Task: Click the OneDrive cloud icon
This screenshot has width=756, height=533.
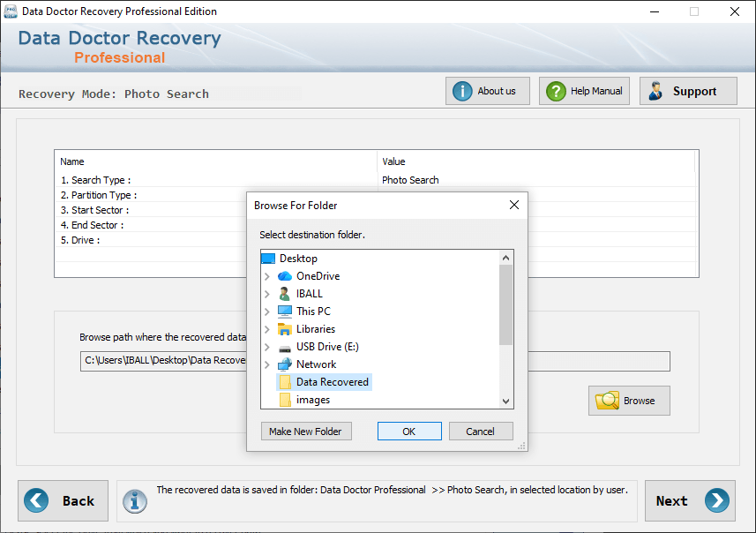Action: 284,276
